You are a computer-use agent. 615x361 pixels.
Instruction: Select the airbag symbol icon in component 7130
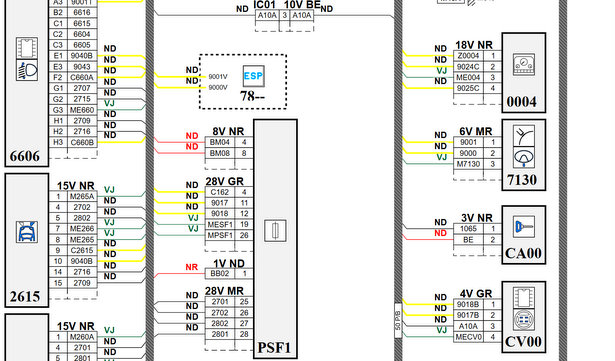coord(524,158)
